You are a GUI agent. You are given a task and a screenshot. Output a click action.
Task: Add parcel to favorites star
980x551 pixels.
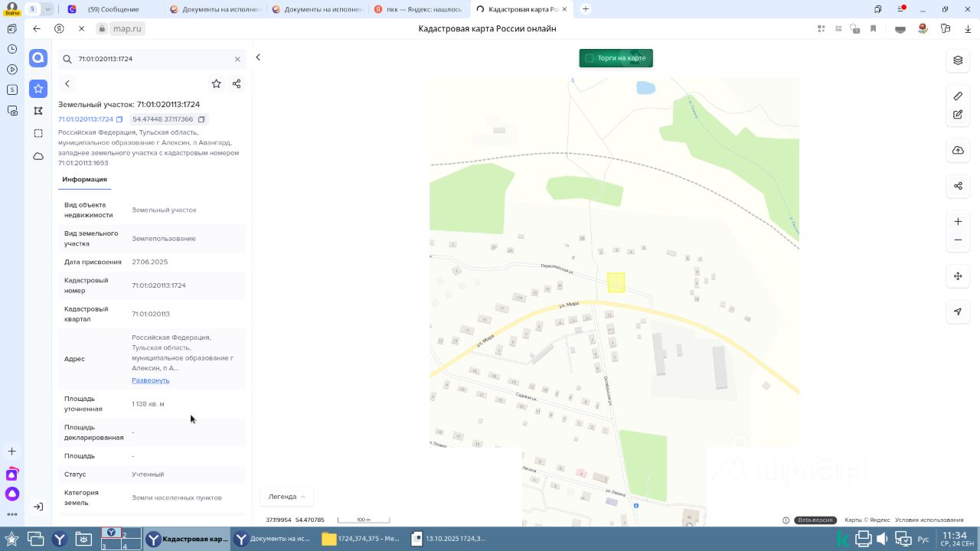(x=217, y=83)
